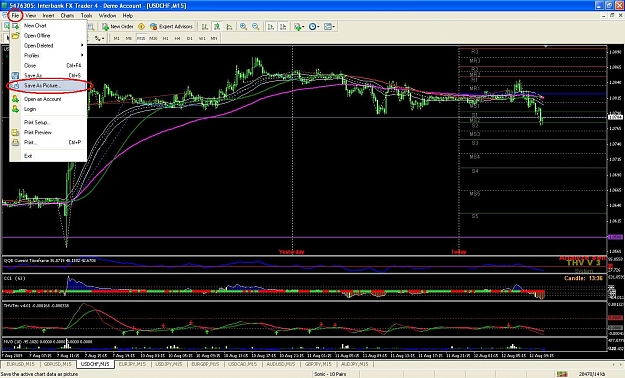Switch to the USDJPY,M15 chart tab
This screenshot has width=625, height=378.
tap(169, 364)
